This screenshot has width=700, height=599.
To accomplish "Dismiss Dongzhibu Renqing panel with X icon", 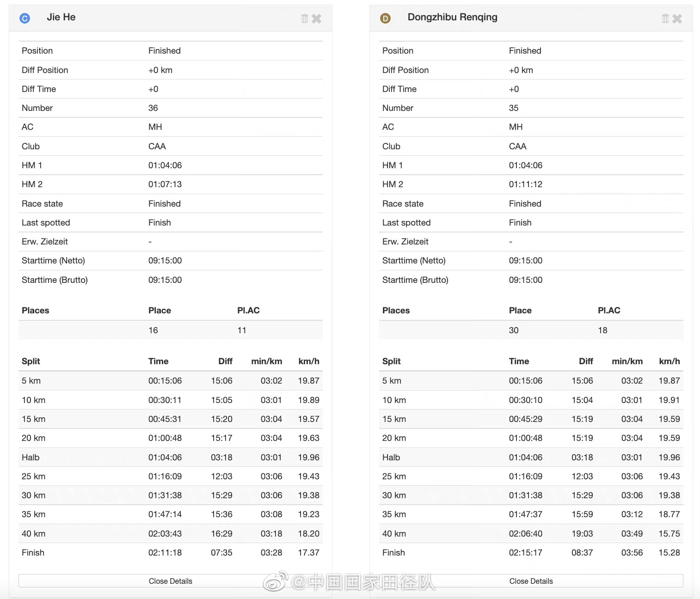I will (x=677, y=18).
